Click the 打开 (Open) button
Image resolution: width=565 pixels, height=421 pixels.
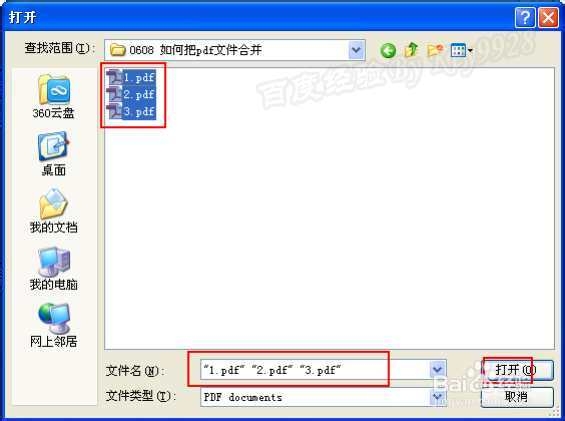(517, 369)
